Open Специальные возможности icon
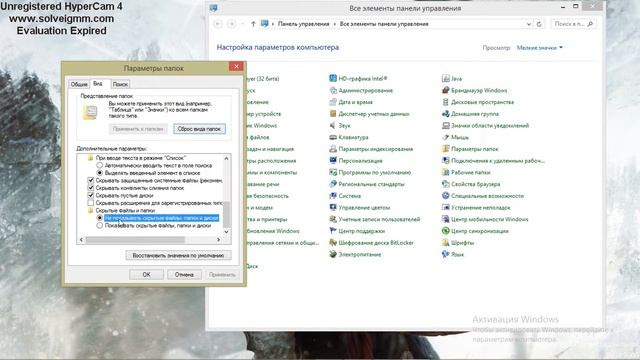This screenshot has width=640, height=360. tap(445, 196)
